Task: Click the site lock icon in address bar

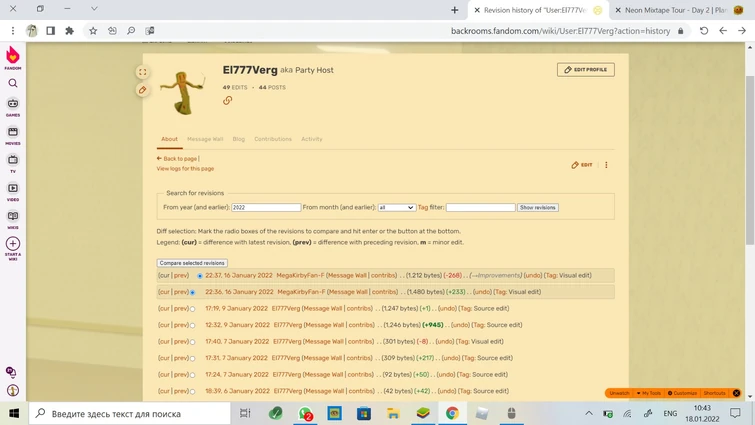Action: (x=680, y=31)
